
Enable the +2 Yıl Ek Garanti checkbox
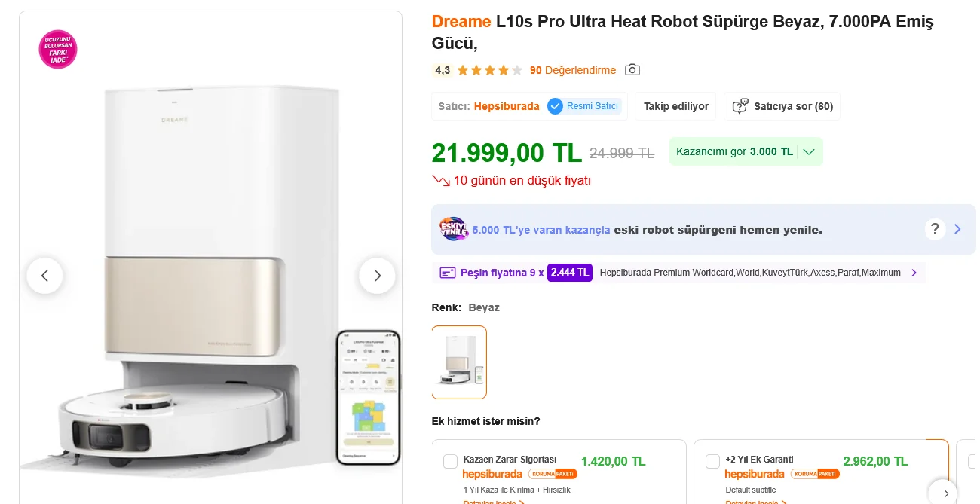(x=712, y=462)
